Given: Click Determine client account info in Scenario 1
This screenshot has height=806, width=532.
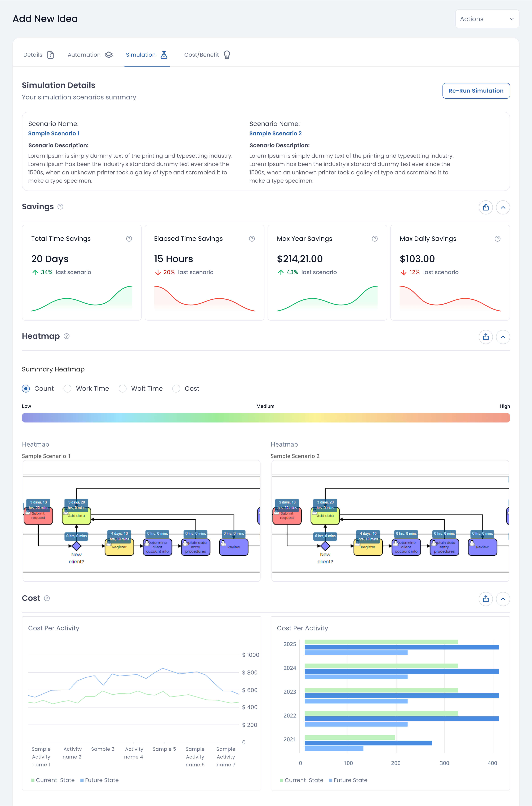Looking at the screenshot, I should coord(157,547).
